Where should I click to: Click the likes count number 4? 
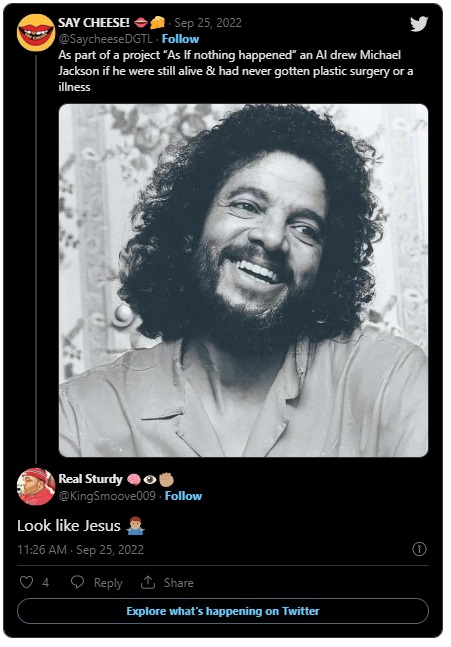point(45,583)
